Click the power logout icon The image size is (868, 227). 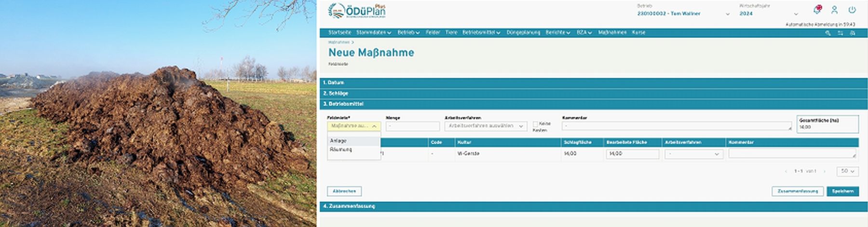coord(852,10)
